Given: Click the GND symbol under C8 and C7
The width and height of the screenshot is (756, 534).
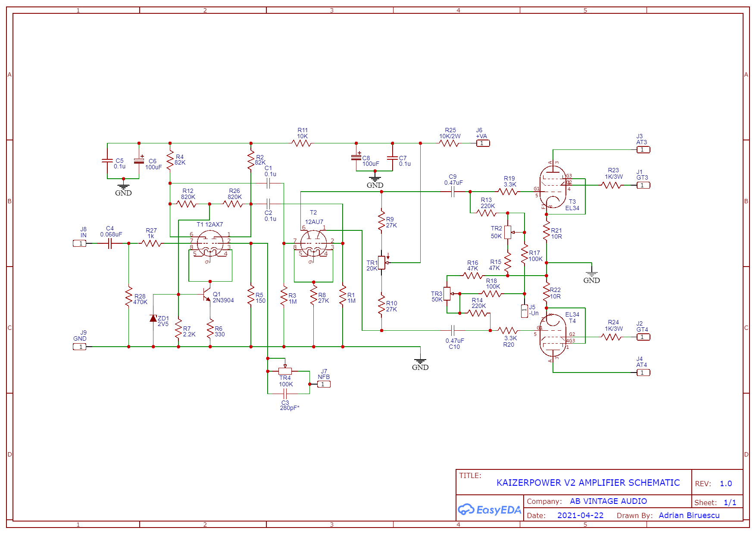Looking at the screenshot, I should (375, 179).
